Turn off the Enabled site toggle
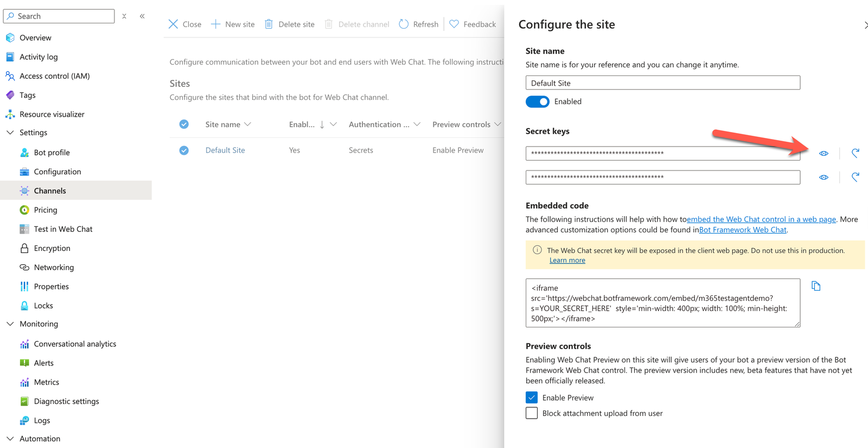The image size is (868, 448). [x=538, y=102]
